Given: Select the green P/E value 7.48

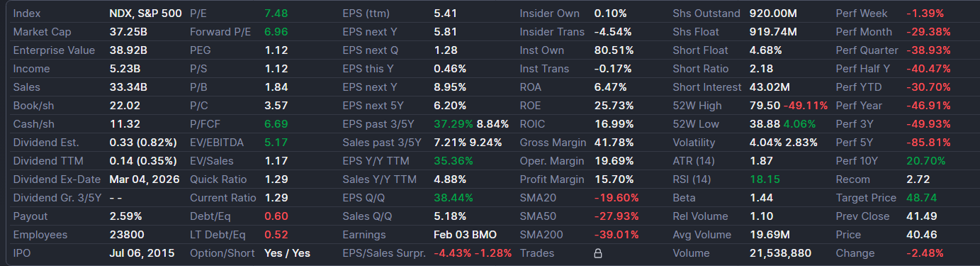Looking at the screenshot, I should coord(276,13).
